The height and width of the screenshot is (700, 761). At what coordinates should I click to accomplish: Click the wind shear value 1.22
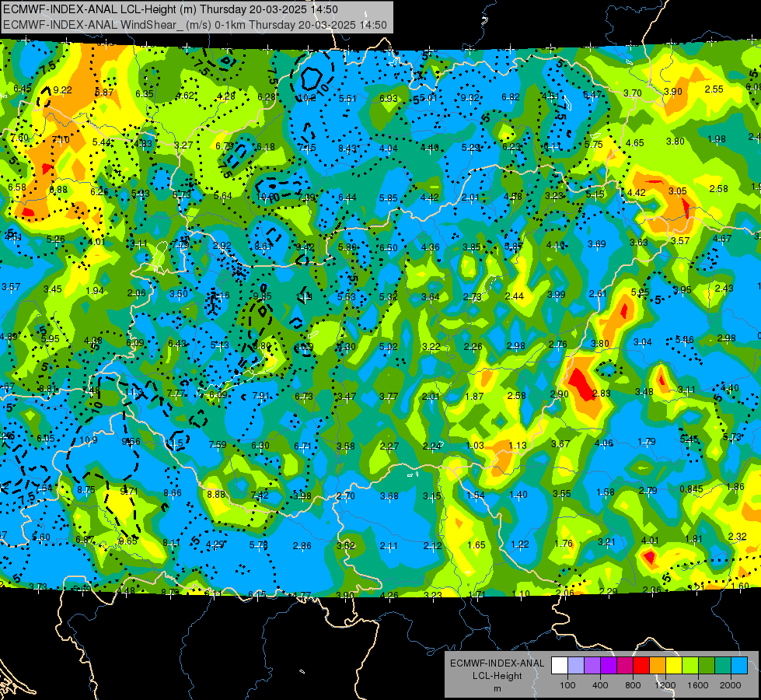click(520, 544)
